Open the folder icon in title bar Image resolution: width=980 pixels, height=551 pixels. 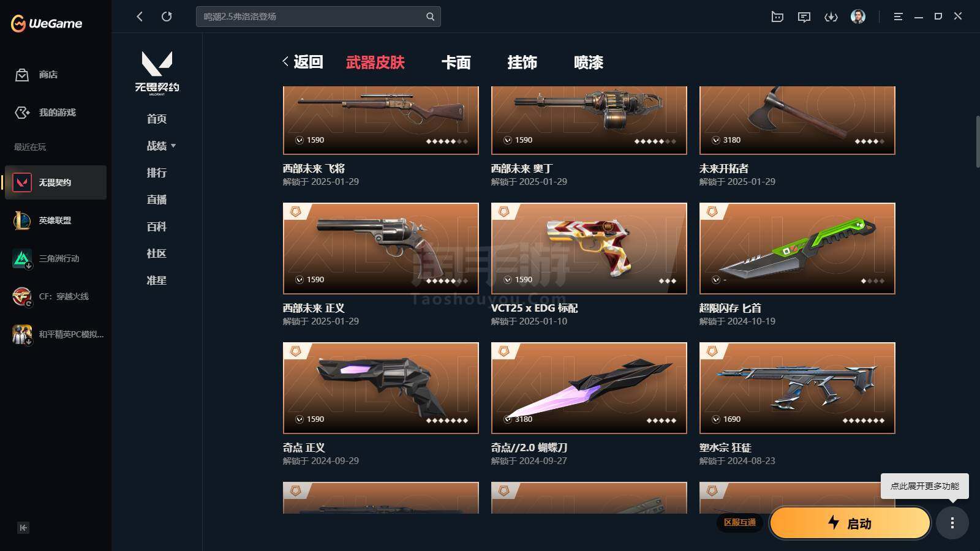(777, 17)
